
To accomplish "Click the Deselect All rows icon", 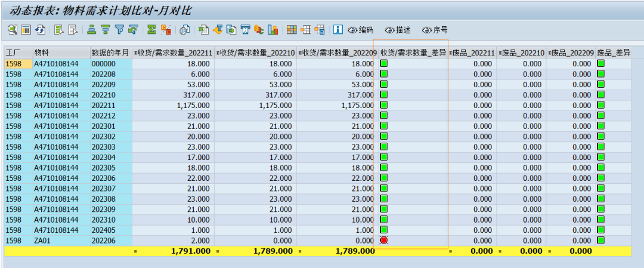I will (x=73, y=30).
